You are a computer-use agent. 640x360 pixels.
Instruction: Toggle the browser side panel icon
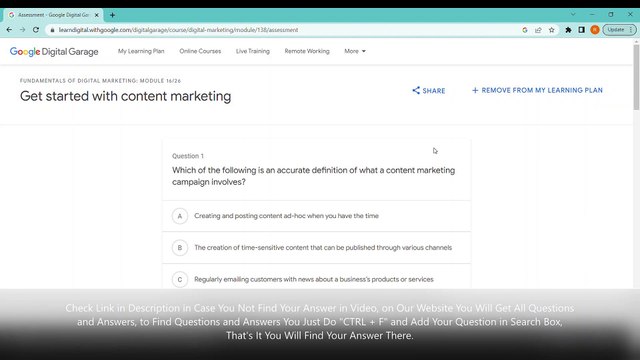click(x=582, y=30)
